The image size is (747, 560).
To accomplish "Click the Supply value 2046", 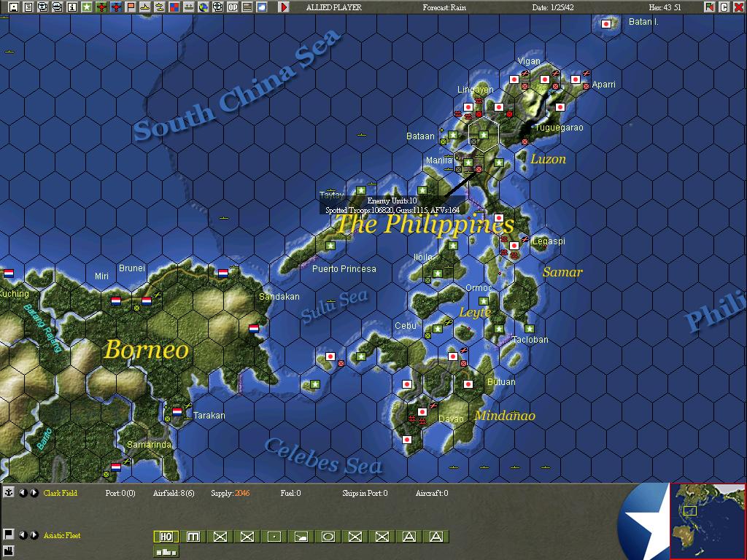I will 241,493.
